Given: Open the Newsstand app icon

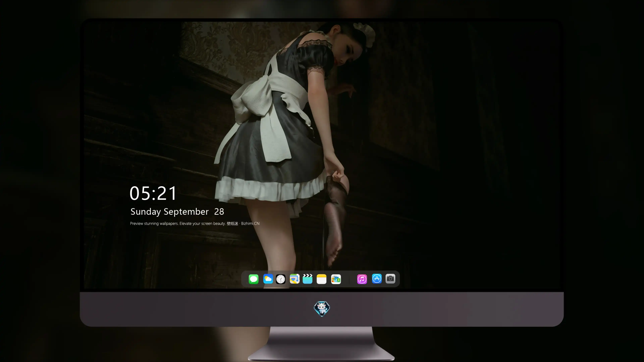Looking at the screenshot, I should click(x=336, y=279).
